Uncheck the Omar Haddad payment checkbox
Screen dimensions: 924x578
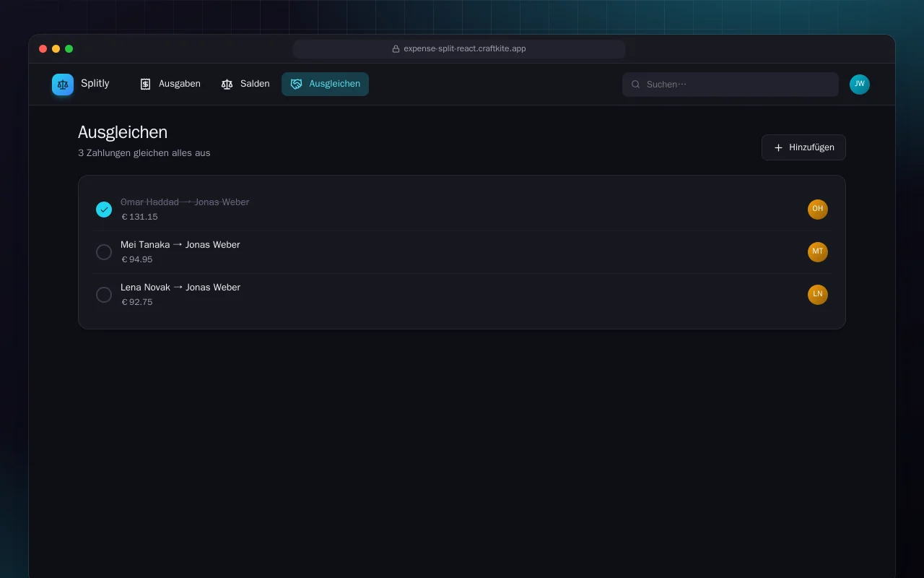104,210
